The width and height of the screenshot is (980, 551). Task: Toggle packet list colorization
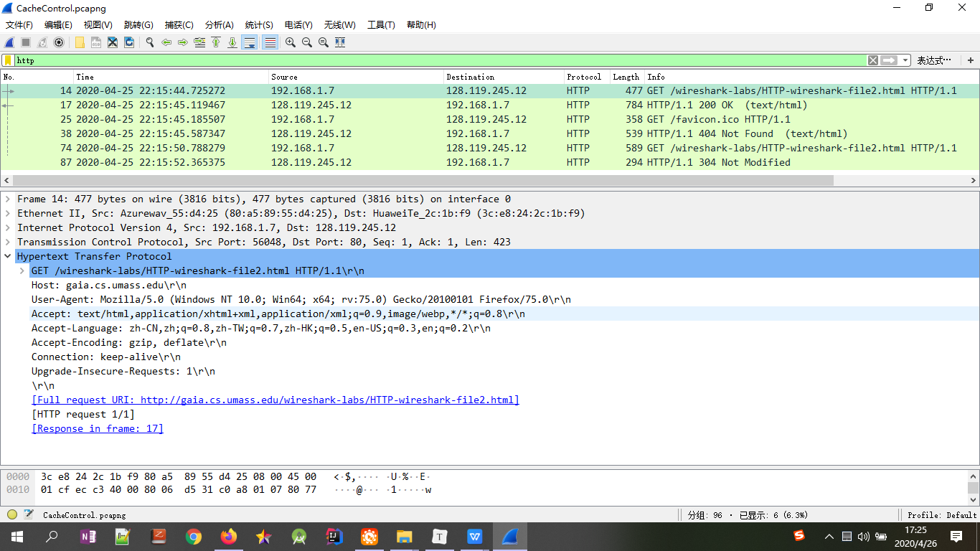click(268, 42)
